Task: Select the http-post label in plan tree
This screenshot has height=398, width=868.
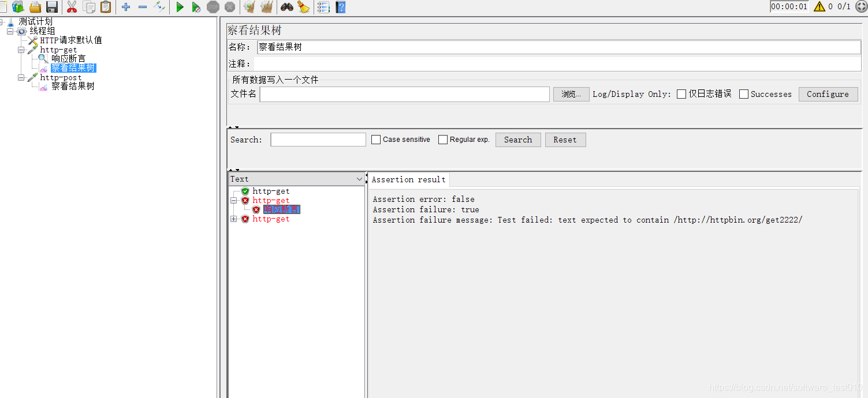Action: [x=61, y=77]
